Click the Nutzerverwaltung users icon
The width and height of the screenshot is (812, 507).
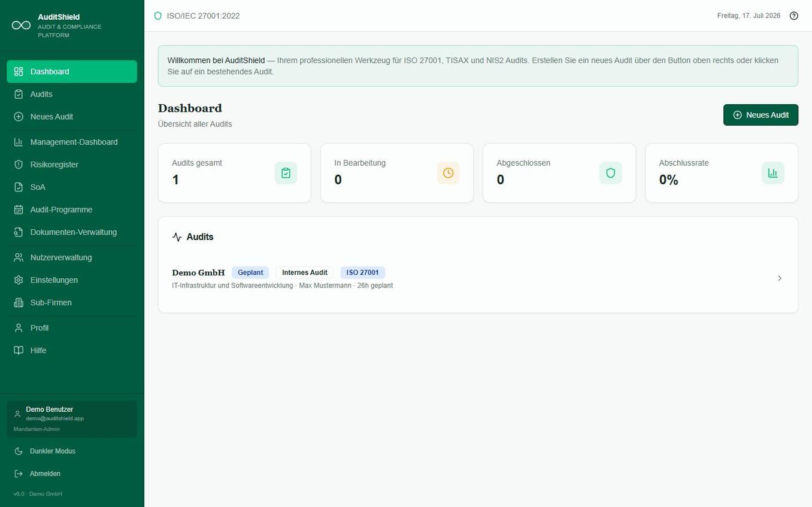coord(19,257)
